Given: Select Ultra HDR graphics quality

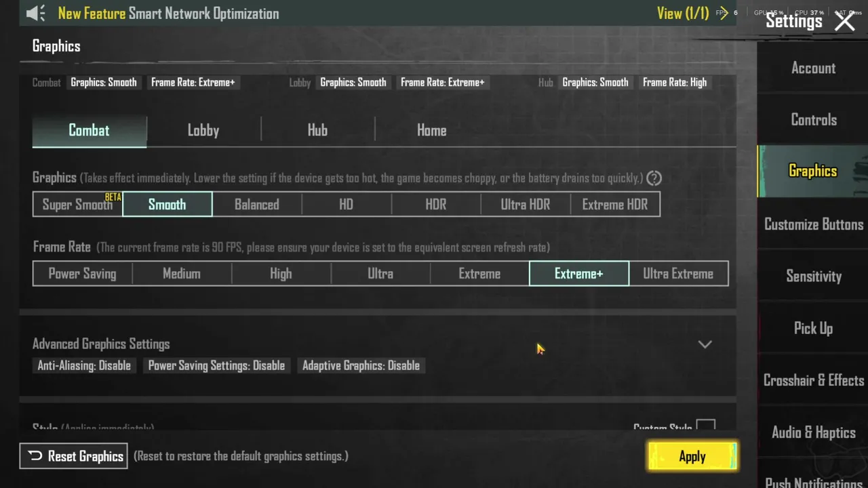Looking at the screenshot, I should [x=526, y=205].
